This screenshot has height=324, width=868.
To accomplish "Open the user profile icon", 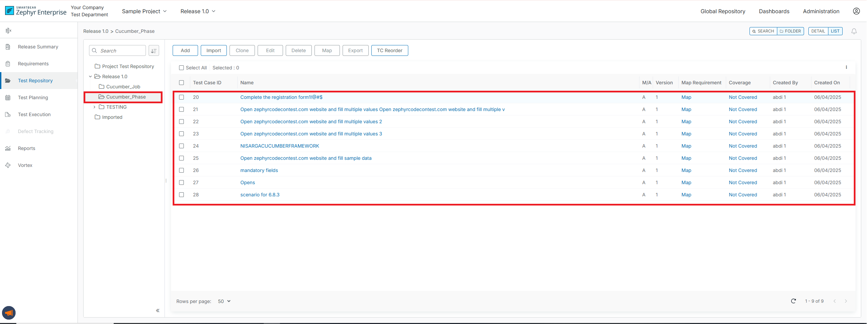I will [x=856, y=11].
